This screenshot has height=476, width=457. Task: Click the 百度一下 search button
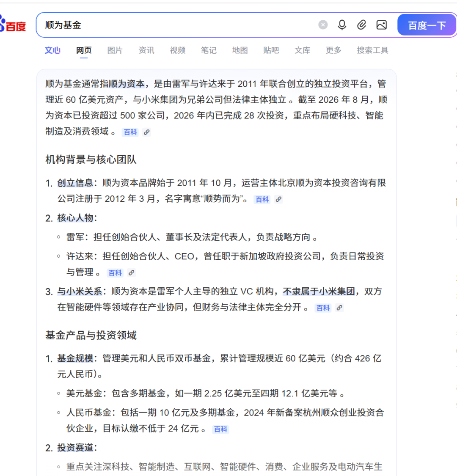427,25
